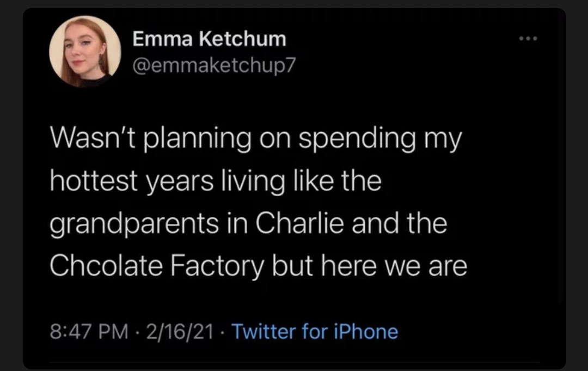The width and height of the screenshot is (588, 371).
Task: Select the 8:47 PM timestamp
Action: coord(89,332)
